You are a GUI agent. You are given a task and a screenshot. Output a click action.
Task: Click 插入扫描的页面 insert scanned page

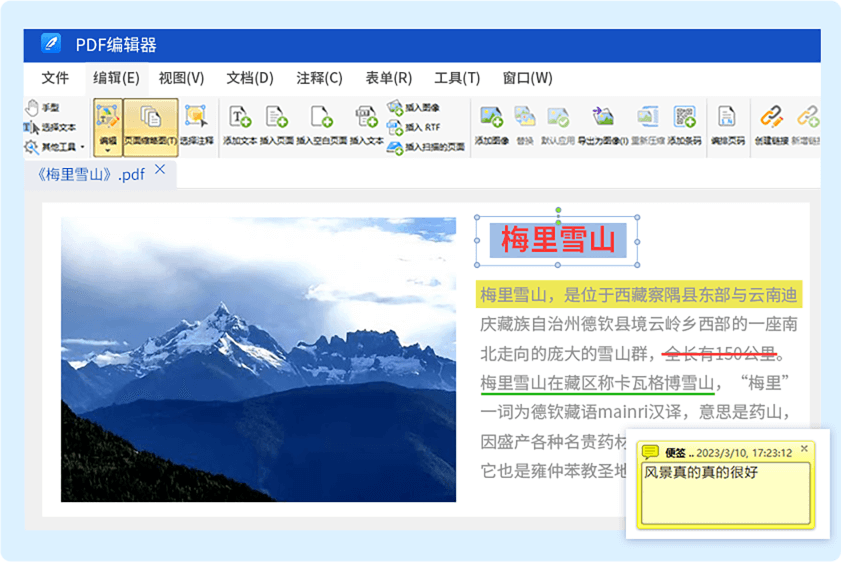coord(426,147)
